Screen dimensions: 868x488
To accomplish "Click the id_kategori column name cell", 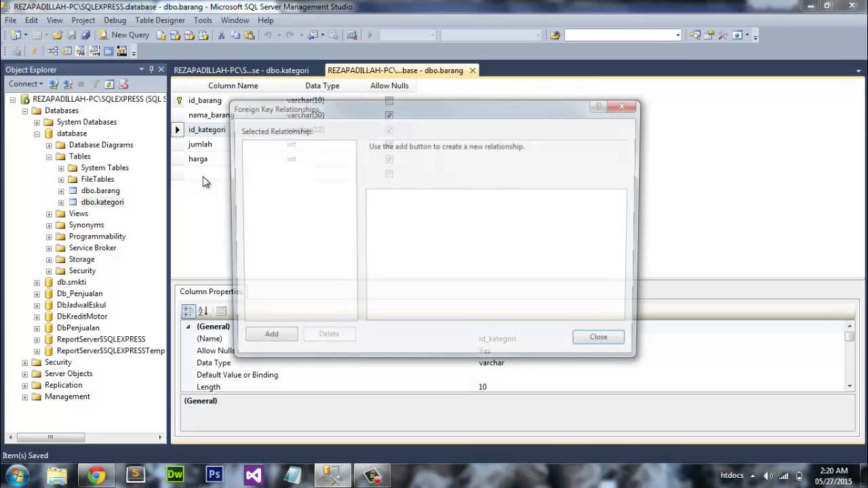I will (207, 129).
